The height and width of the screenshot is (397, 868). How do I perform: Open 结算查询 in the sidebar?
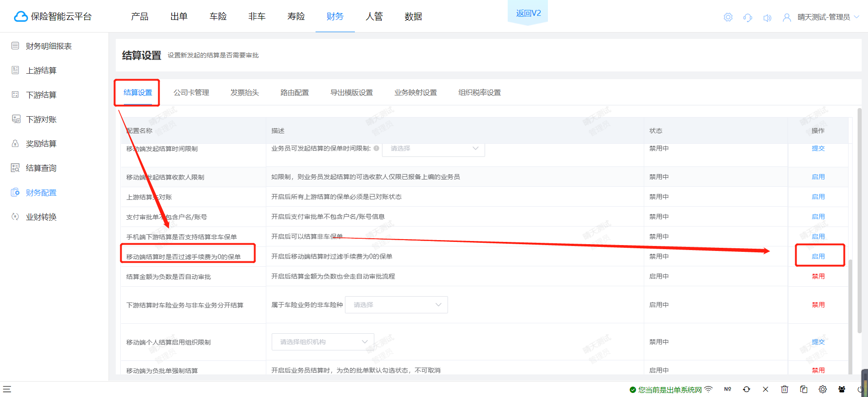tap(41, 168)
